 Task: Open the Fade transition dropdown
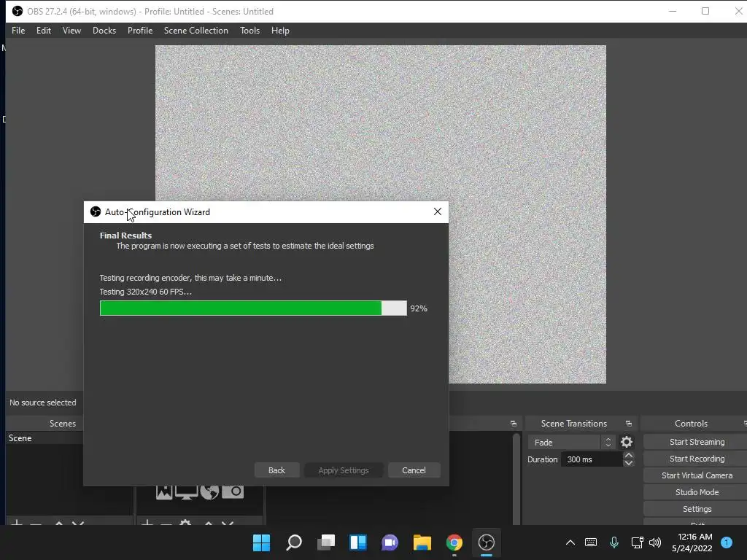tap(570, 443)
